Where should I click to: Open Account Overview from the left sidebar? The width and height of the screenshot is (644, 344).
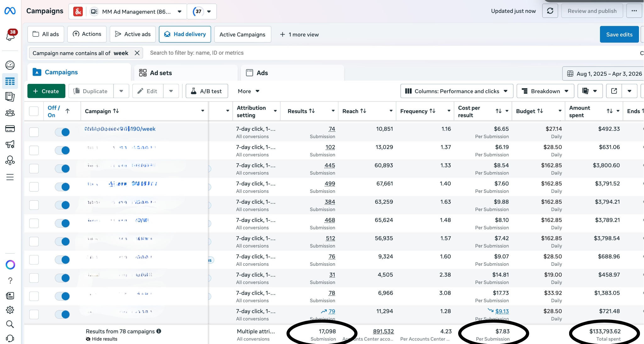tap(10, 65)
